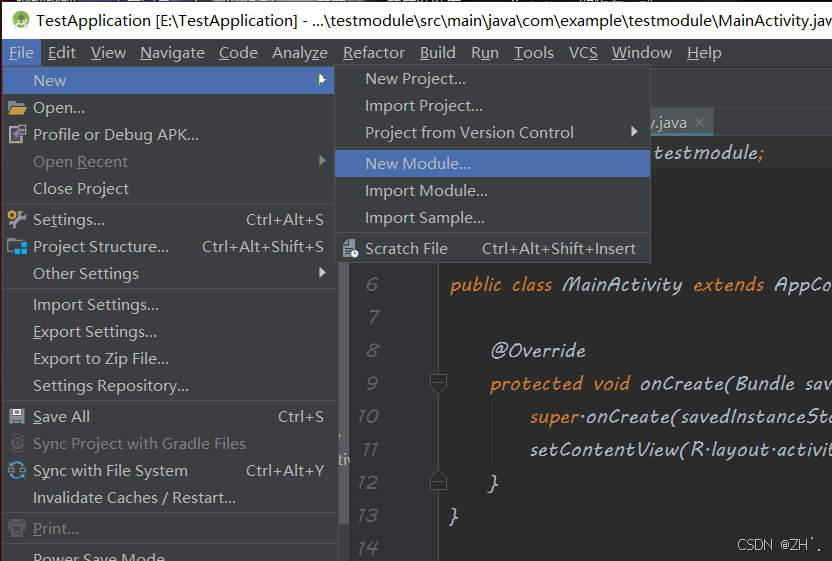Choose New Project... from submenu

coord(492,79)
